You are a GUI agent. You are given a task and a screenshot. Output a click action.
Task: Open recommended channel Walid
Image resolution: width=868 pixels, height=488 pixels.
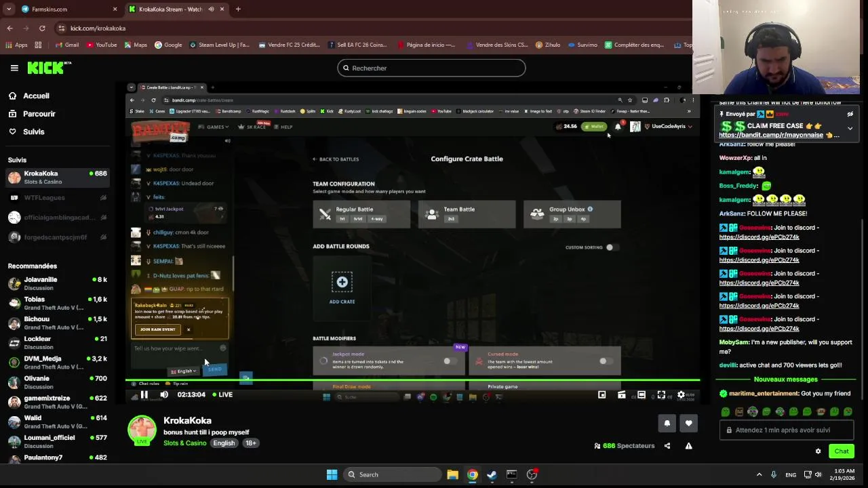58,422
